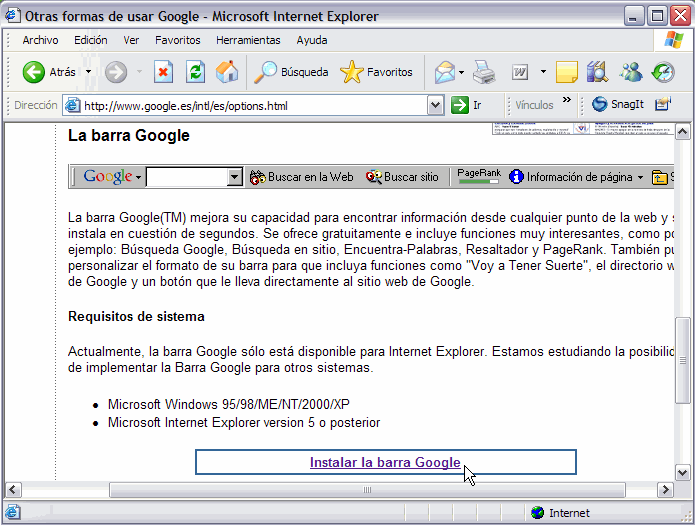Click the Información de página dropdown arrow
This screenshot has height=526, width=695.
tap(640, 178)
